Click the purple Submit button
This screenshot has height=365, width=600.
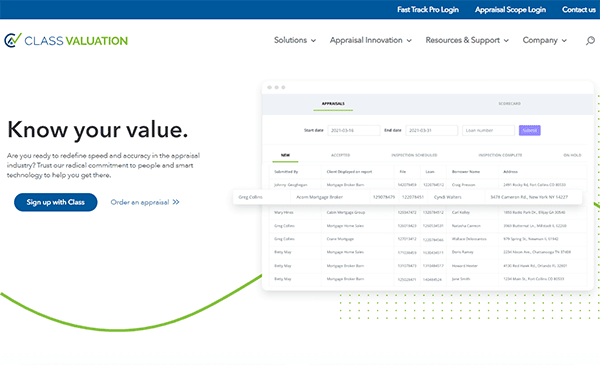(530, 130)
